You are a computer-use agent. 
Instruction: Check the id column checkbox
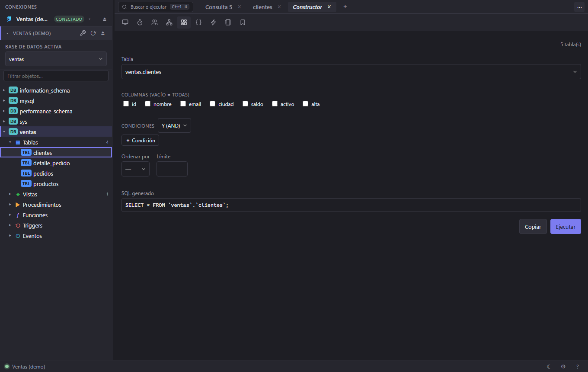pyautogui.click(x=126, y=104)
